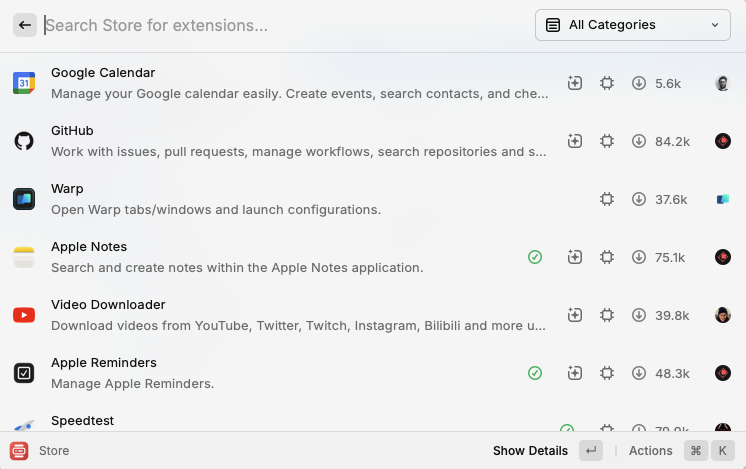Image resolution: width=746 pixels, height=469 pixels.
Task: Click the download icon next to 48.3k
Action: coord(638,373)
